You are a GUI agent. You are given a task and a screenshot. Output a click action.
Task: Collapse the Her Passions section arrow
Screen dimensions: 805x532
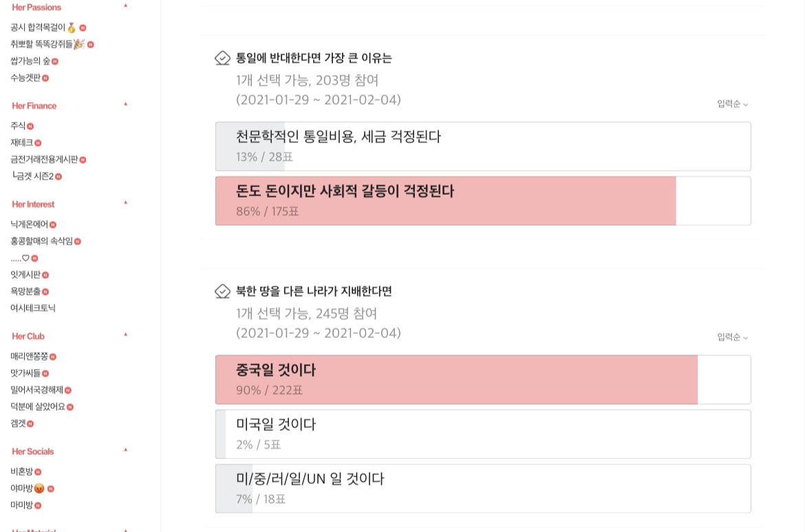pos(125,6)
